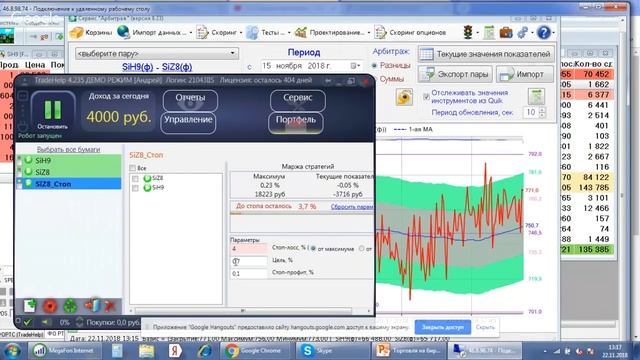Click the red pin icon in TradeHelp

(109, 305)
